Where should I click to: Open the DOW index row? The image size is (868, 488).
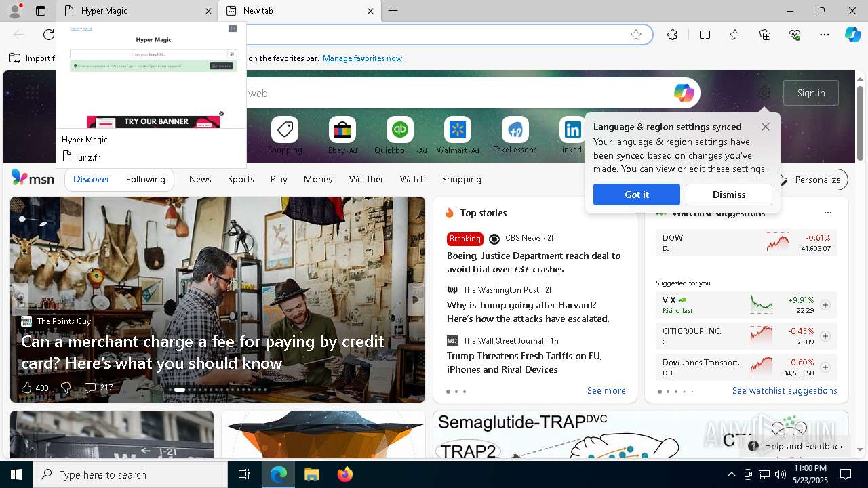click(747, 243)
